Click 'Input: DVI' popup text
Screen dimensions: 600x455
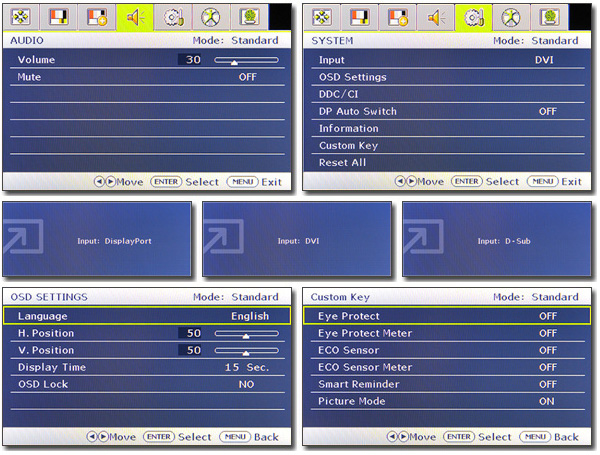pyautogui.click(x=298, y=241)
